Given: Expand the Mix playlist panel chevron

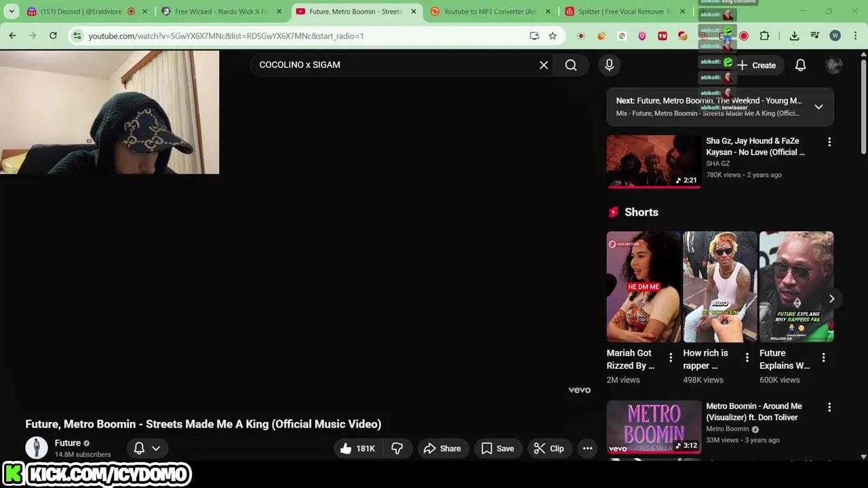Looking at the screenshot, I should (x=818, y=107).
